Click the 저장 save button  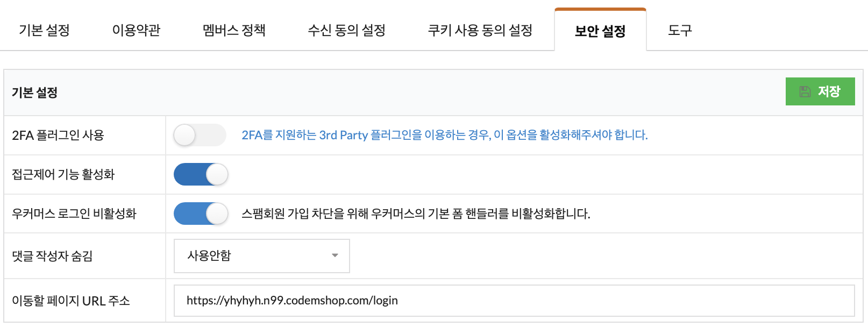pos(820,91)
